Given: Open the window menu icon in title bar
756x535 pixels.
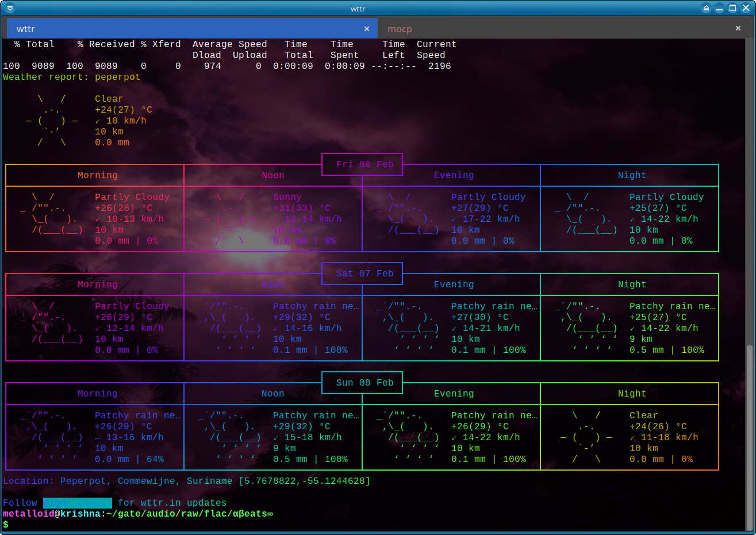Looking at the screenshot, I should pos(10,8).
